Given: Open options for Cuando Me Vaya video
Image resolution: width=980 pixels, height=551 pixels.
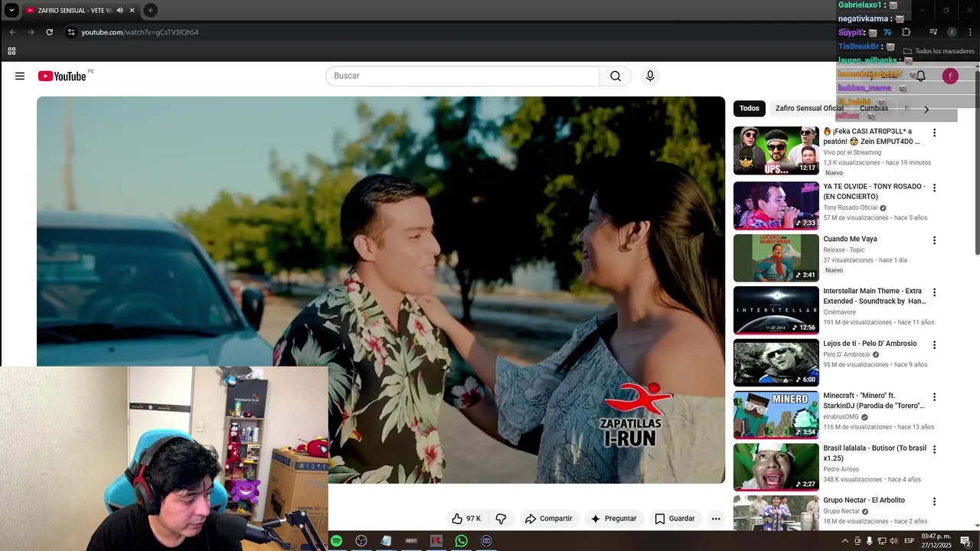Looking at the screenshot, I should pos(934,240).
